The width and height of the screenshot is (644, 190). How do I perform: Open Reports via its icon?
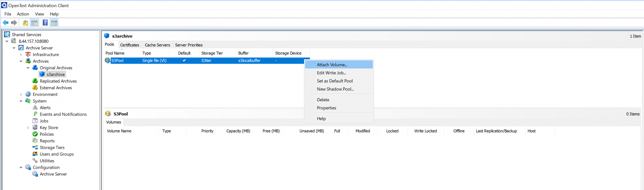pos(35,141)
